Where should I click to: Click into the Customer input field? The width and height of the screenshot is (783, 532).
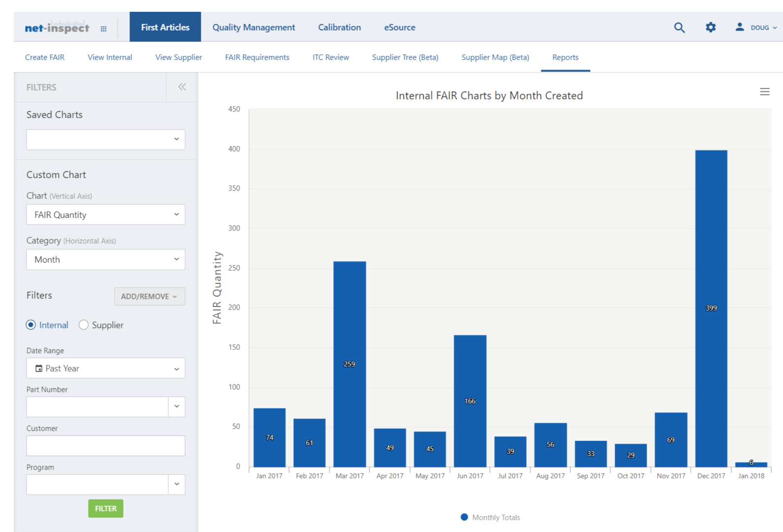point(106,446)
